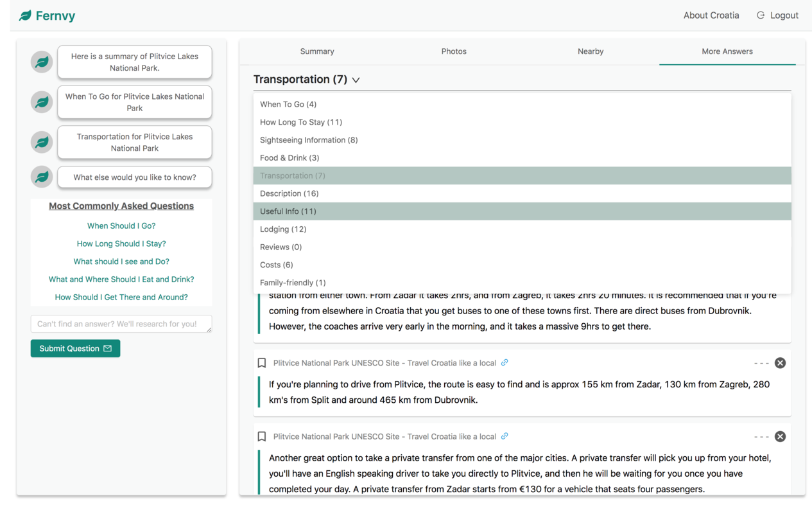
Task: Bookmark the private transfer answer card
Action: [261, 436]
